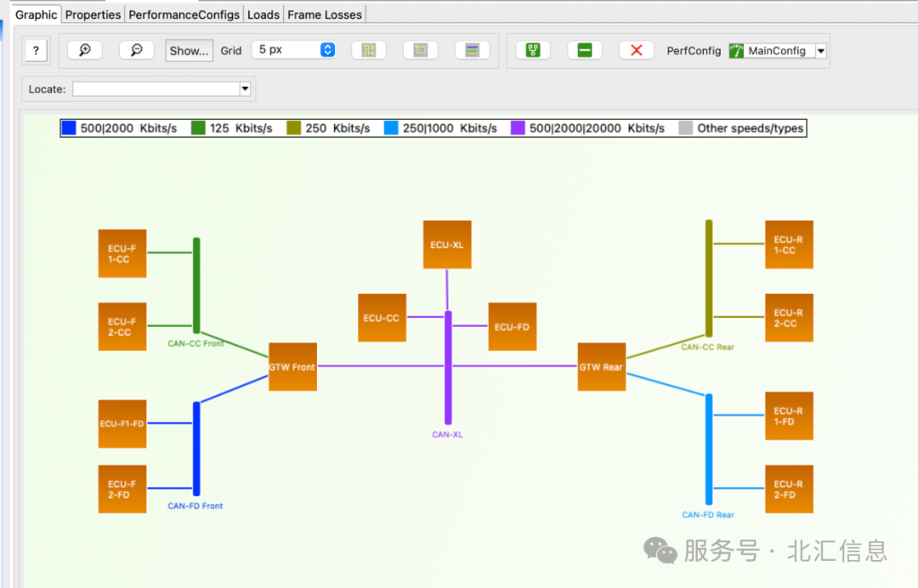Click the green network topology icon

click(x=533, y=50)
